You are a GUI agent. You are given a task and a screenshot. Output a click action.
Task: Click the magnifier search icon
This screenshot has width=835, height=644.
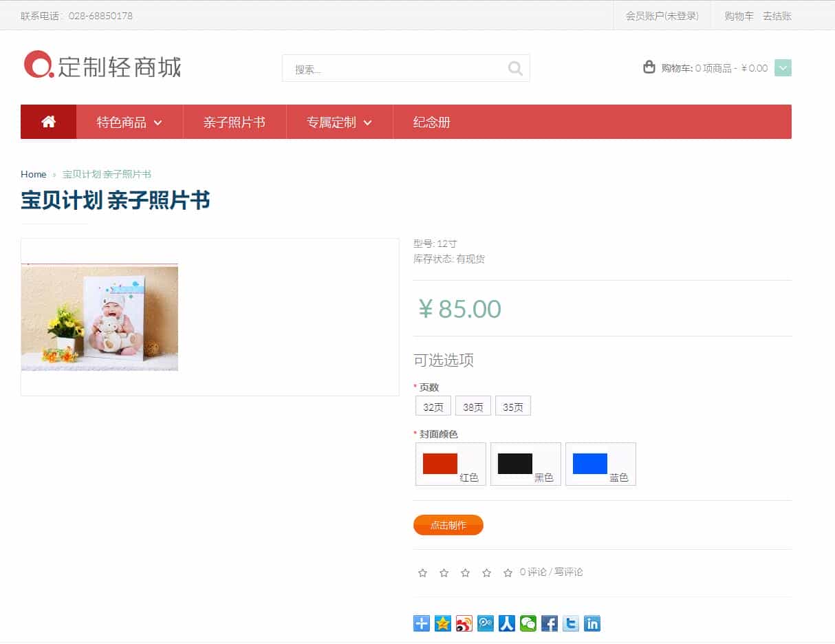[515, 68]
